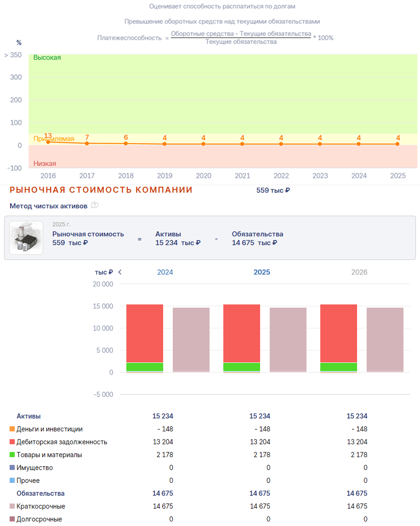Screen dimensions: 420x526
Task: Click the 2016 data point labeled 13
Action: pos(48,142)
